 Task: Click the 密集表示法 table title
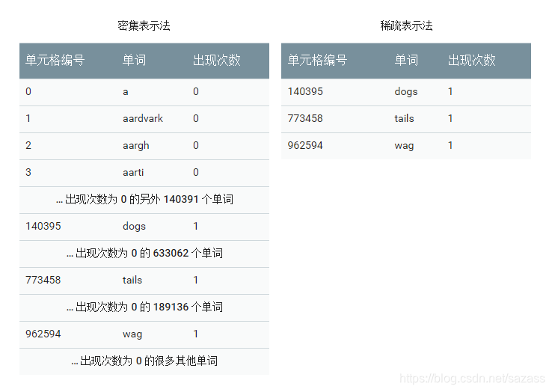pyautogui.click(x=144, y=25)
